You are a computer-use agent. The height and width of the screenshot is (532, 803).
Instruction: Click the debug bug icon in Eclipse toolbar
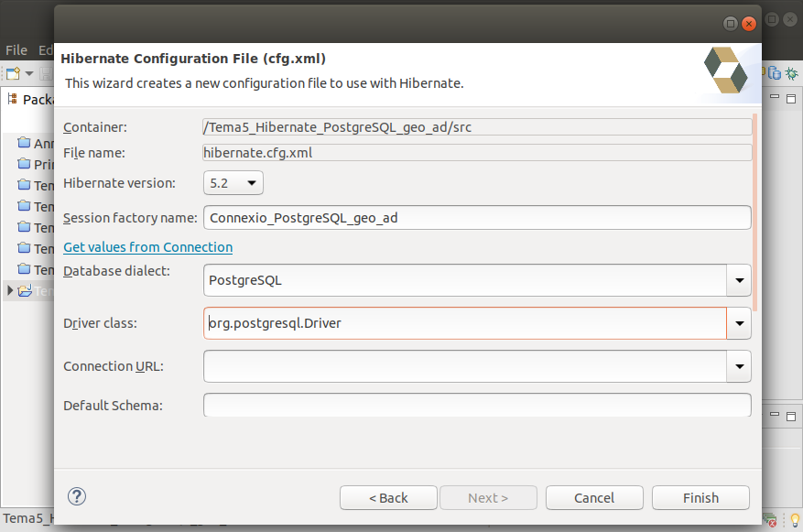tap(792, 74)
